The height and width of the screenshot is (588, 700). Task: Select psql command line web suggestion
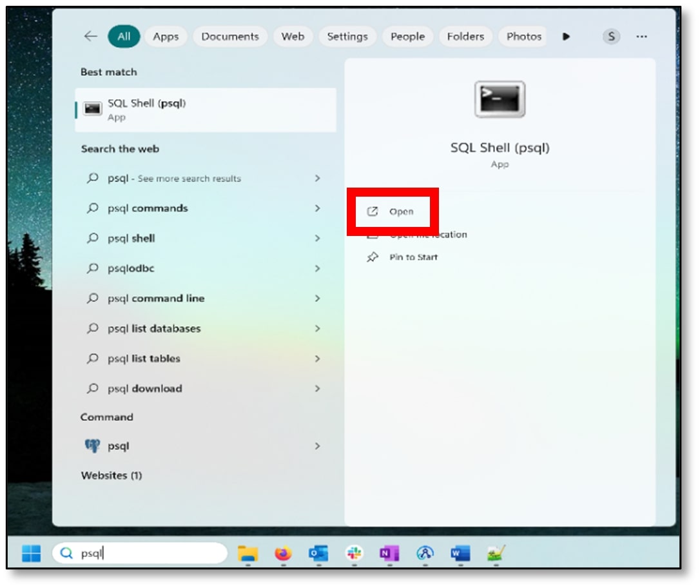pos(156,298)
